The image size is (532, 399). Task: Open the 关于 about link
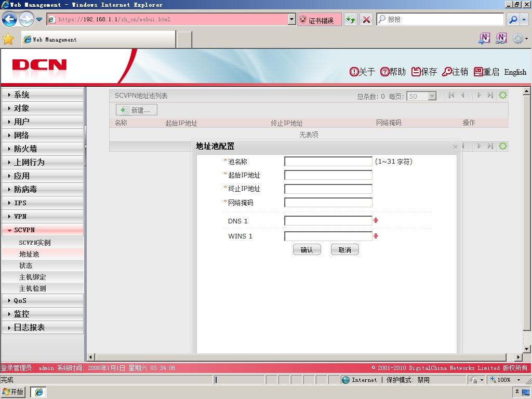(x=362, y=72)
